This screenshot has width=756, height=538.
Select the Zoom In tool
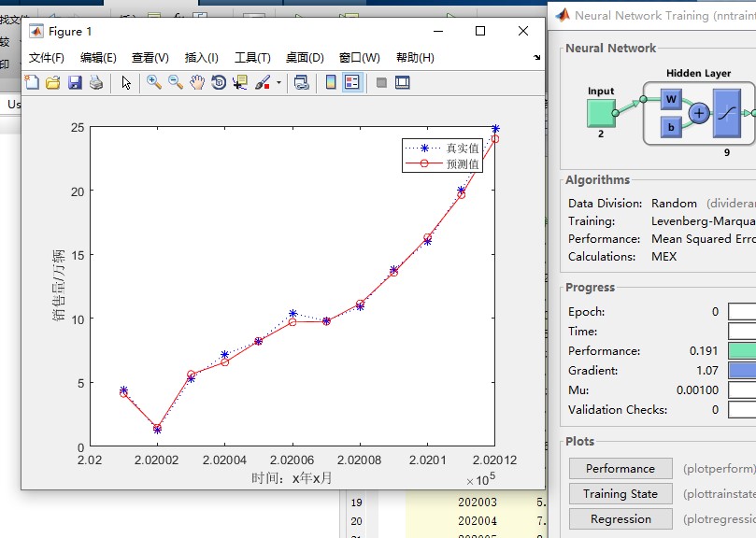click(x=152, y=82)
